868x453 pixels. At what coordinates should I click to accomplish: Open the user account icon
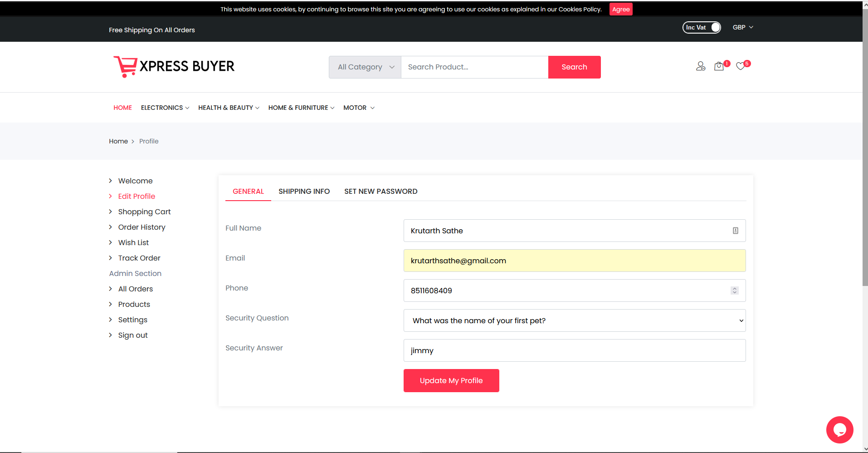[x=701, y=66]
